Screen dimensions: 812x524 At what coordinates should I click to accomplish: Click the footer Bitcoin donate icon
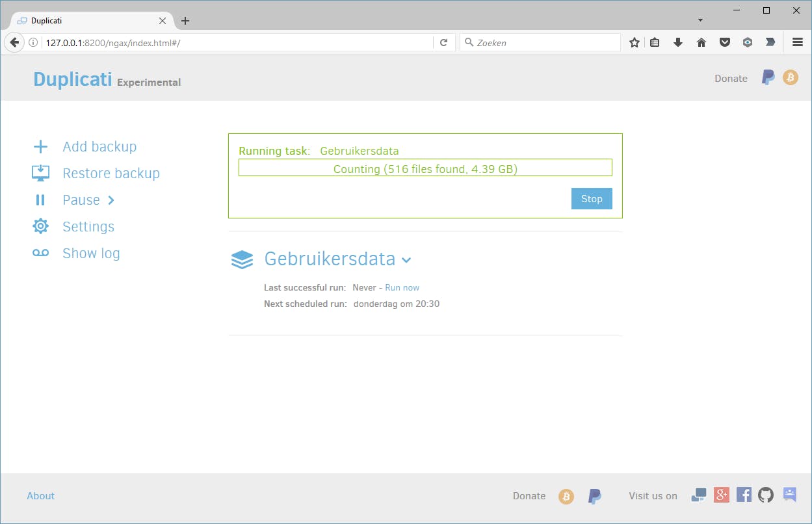click(566, 497)
